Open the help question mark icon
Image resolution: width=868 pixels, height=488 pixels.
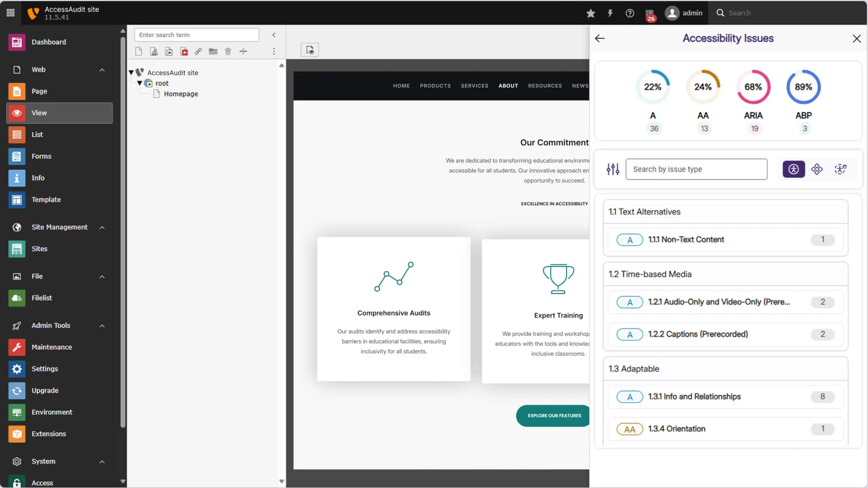[x=630, y=13]
